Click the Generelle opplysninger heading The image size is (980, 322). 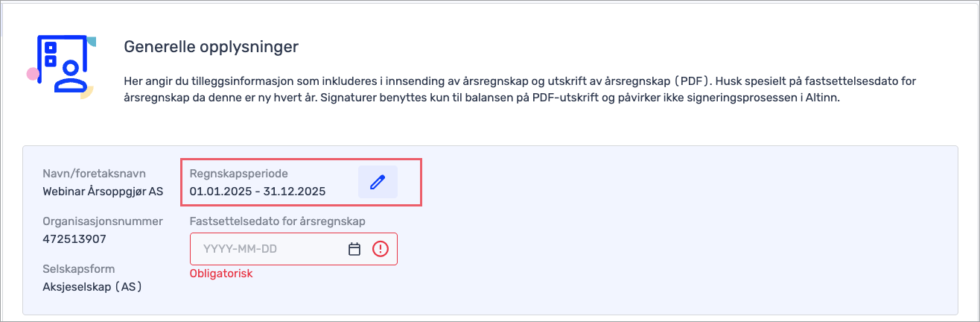tap(211, 47)
